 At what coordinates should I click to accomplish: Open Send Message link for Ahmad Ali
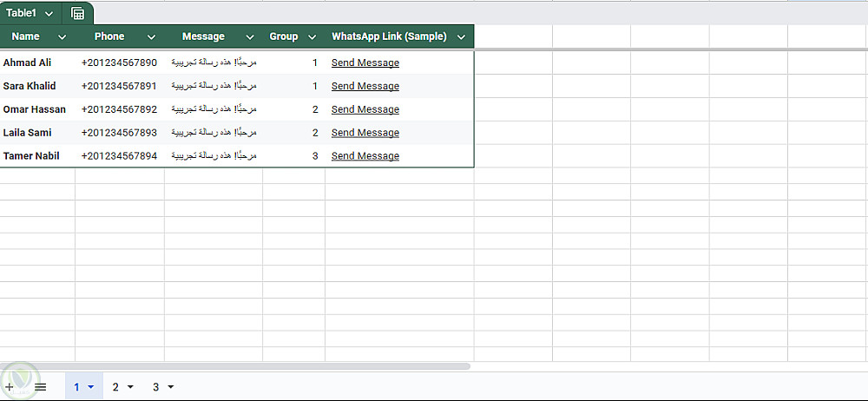point(365,62)
